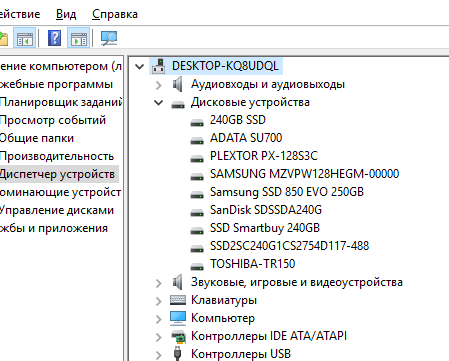Open the Справка menu

[x=115, y=14]
